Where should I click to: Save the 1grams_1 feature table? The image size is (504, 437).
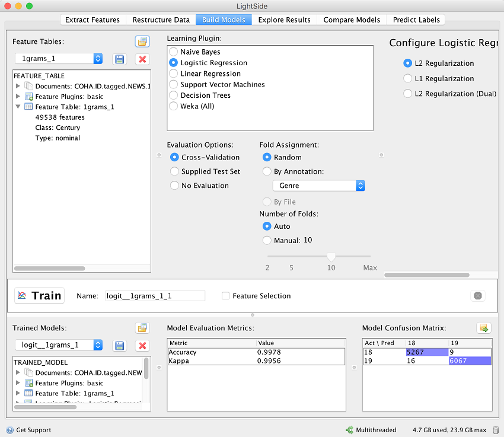click(x=119, y=59)
